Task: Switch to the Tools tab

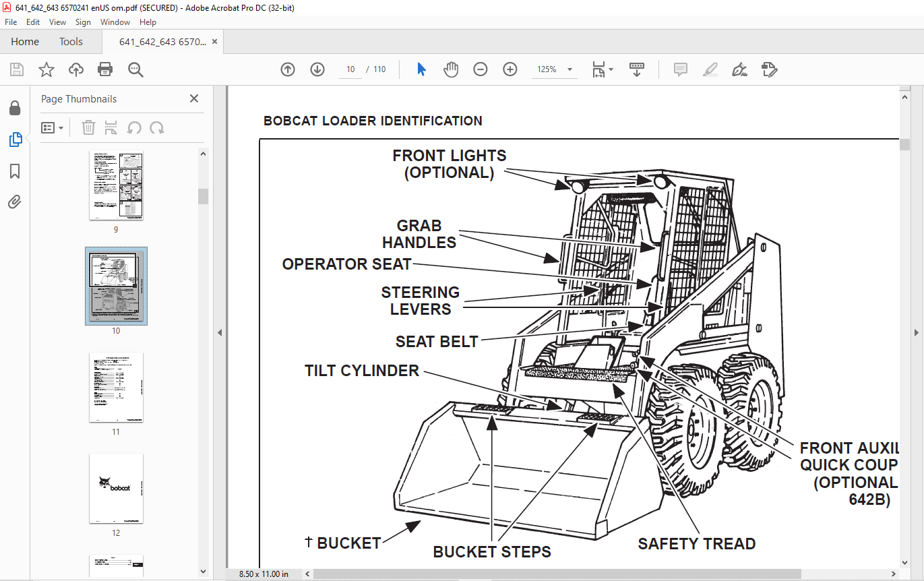Action: click(71, 42)
